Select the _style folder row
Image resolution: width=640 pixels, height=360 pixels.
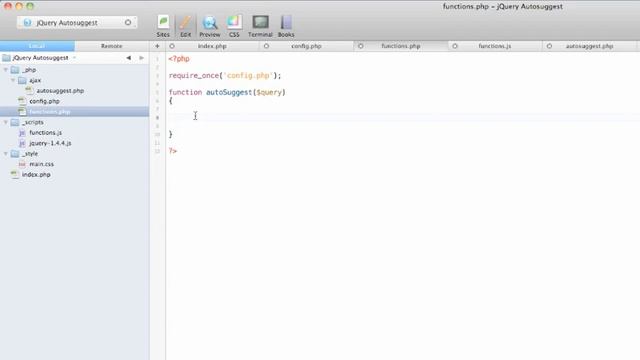coord(74,153)
